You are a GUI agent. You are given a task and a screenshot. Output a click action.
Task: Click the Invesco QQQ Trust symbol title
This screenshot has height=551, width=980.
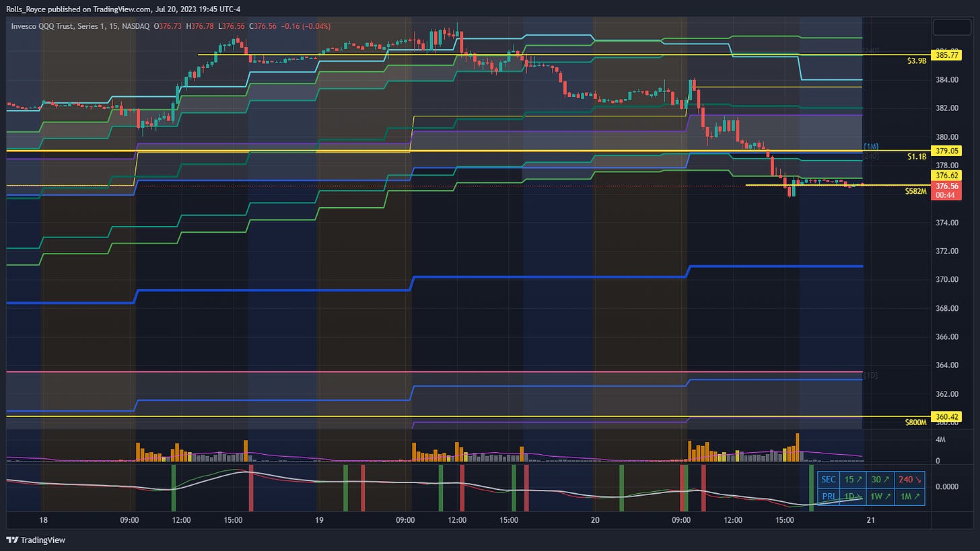[x=81, y=27]
